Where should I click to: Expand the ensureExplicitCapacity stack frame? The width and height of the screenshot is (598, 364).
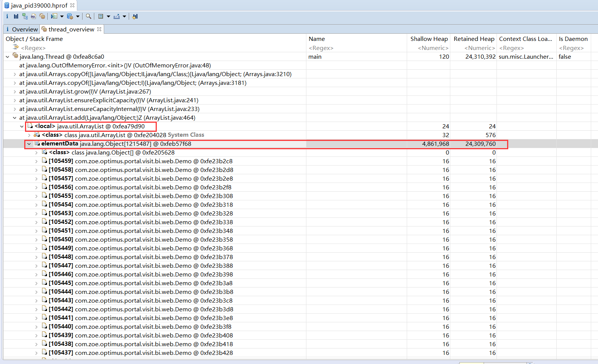click(x=15, y=100)
